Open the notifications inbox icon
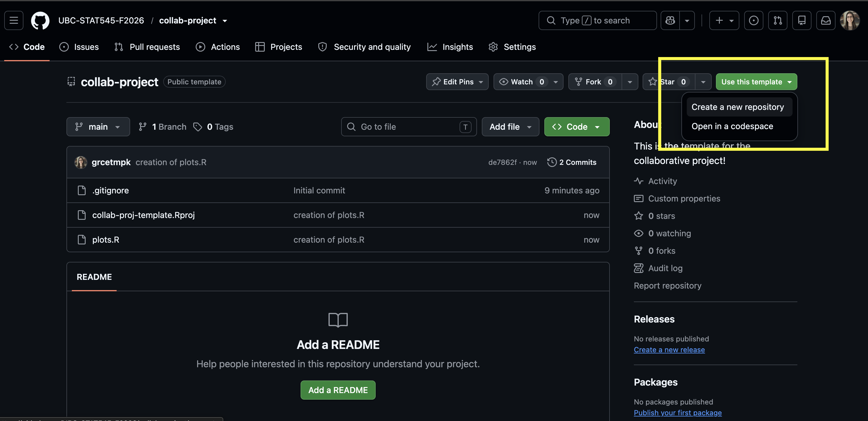868x421 pixels. click(x=826, y=20)
